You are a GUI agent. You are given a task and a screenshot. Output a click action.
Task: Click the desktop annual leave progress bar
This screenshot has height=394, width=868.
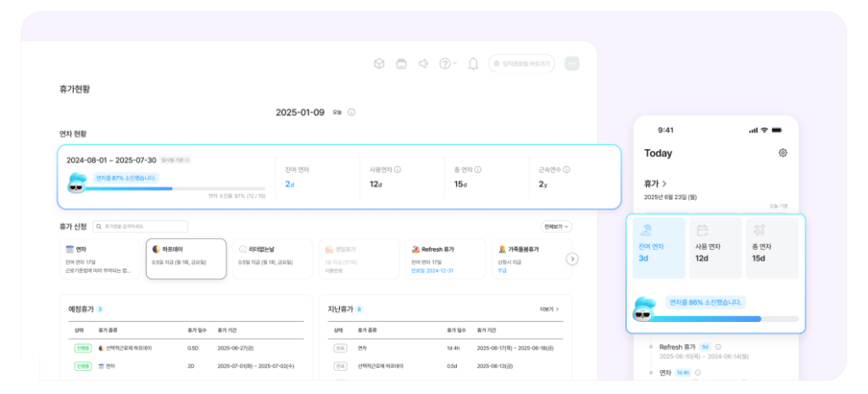click(x=174, y=189)
